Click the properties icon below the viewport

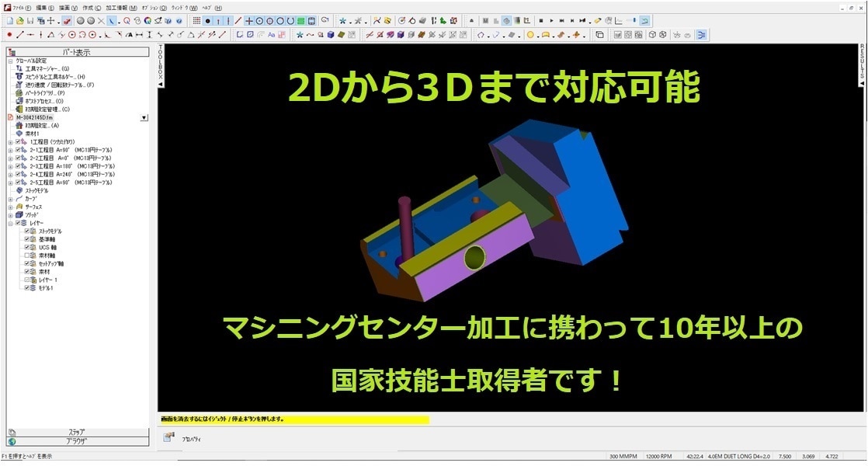(x=168, y=437)
